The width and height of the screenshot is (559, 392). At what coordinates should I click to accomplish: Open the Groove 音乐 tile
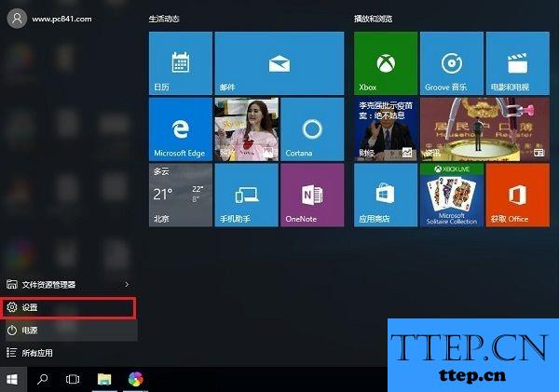click(x=452, y=63)
